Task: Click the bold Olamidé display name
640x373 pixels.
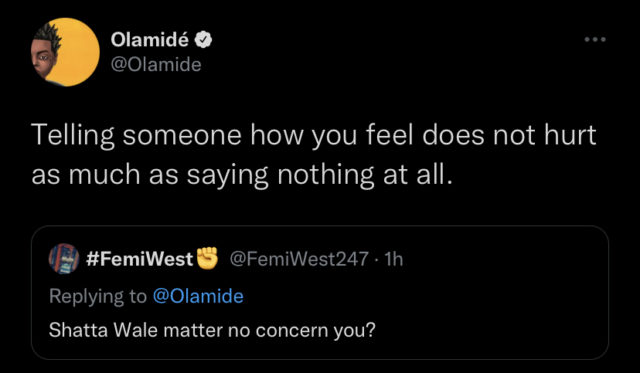Action: click(150, 40)
